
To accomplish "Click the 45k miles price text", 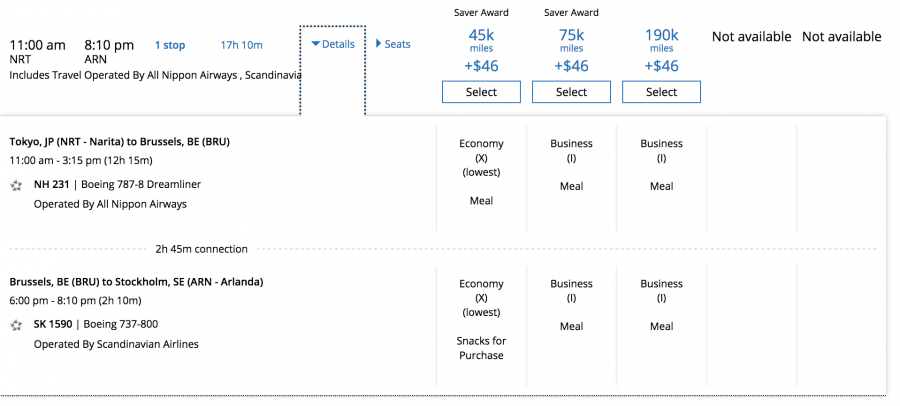I will [481, 36].
